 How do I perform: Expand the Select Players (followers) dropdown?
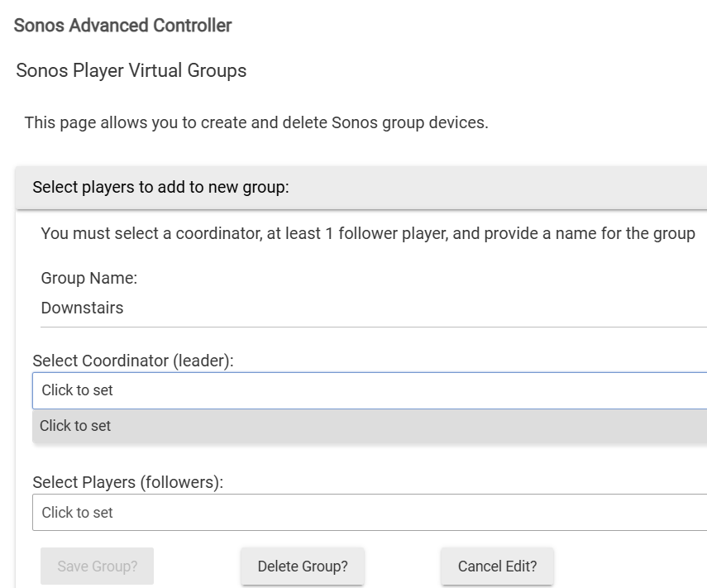click(x=369, y=513)
